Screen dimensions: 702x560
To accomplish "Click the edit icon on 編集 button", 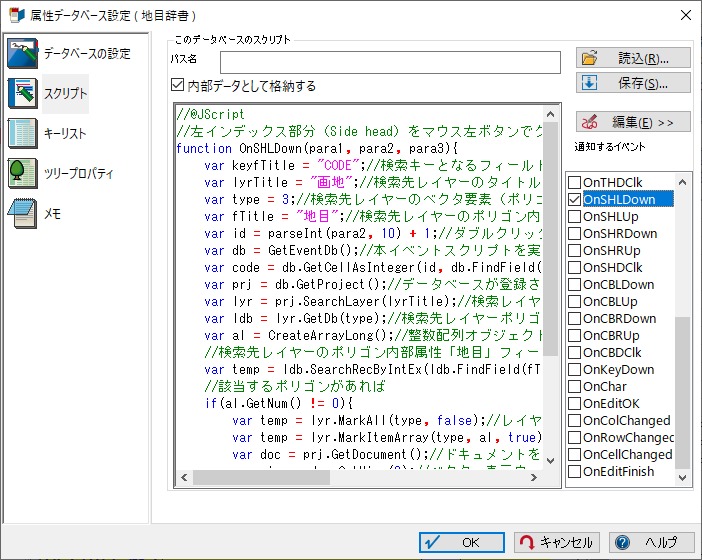I will [x=589, y=122].
